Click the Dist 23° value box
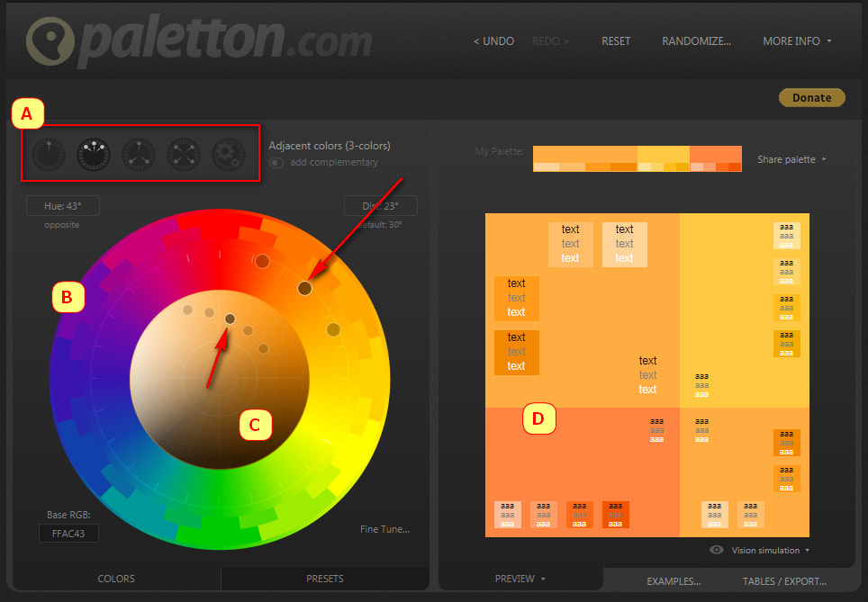This screenshot has height=602, width=868. click(381, 206)
